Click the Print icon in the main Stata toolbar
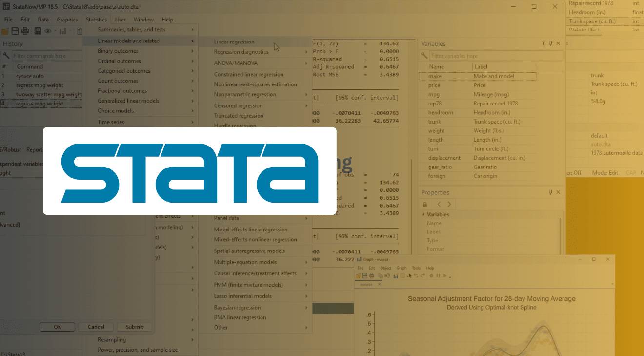This screenshot has width=644, height=356. click(25, 31)
